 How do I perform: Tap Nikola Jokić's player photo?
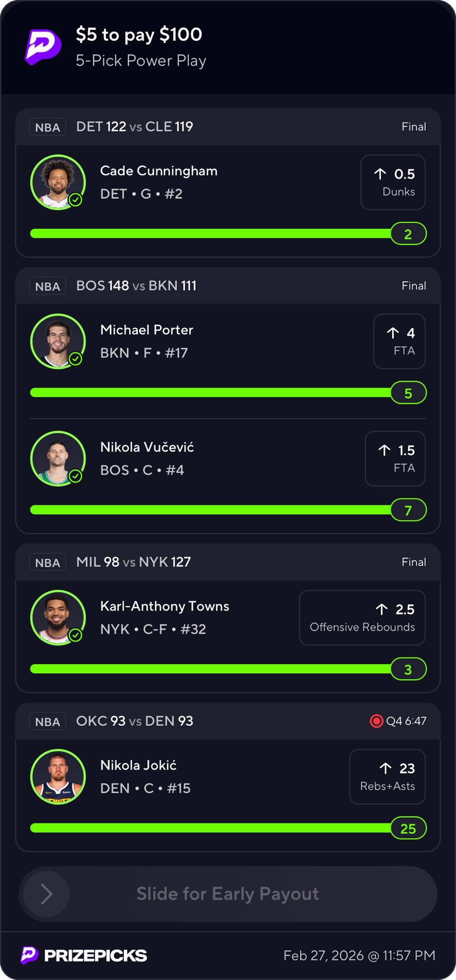click(x=58, y=776)
